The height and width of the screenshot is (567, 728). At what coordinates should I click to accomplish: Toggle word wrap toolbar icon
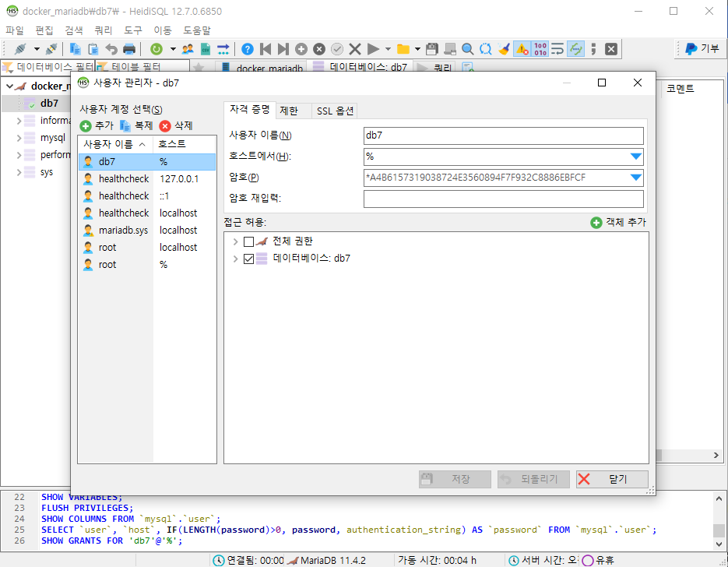tap(557, 49)
